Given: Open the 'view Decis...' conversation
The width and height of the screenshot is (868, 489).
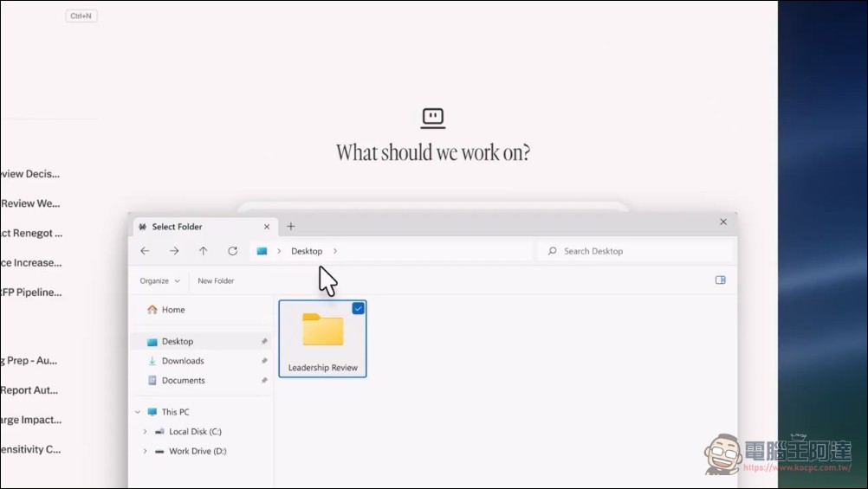Looking at the screenshot, I should tap(30, 174).
